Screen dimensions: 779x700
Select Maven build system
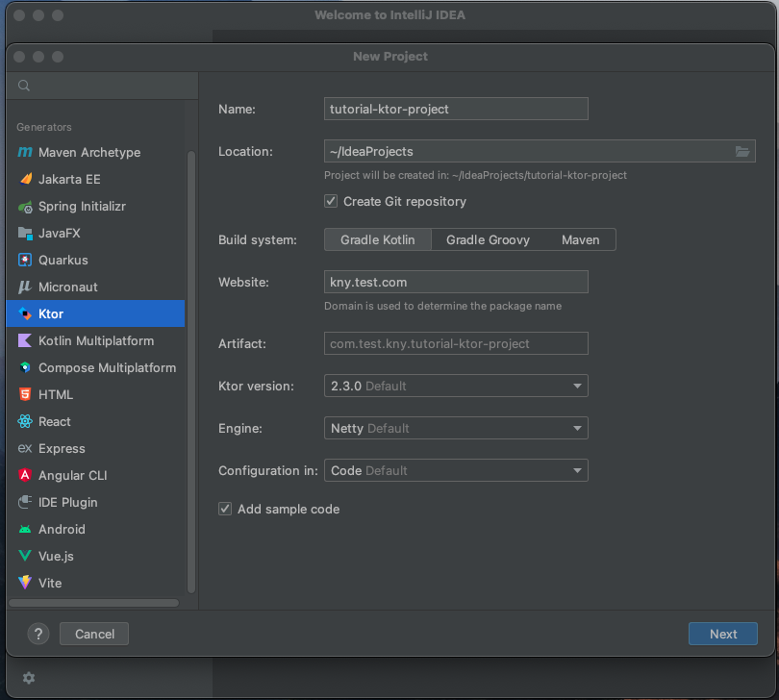point(580,239)
